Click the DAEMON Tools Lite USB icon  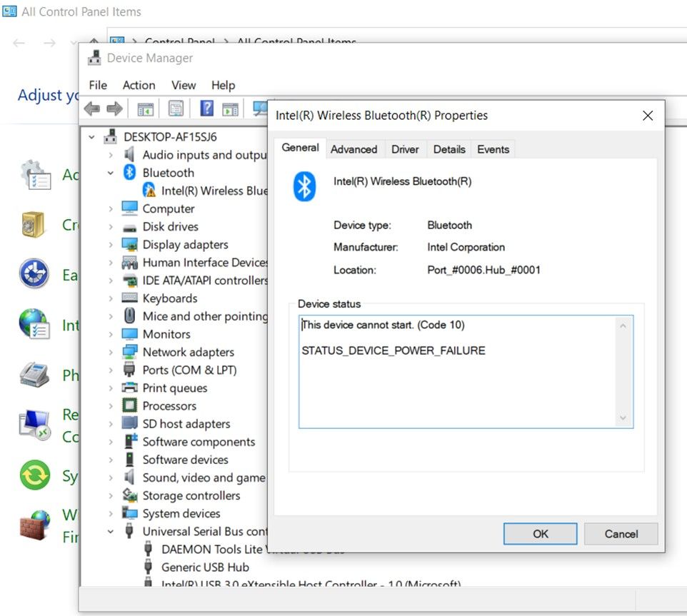(149, 549)
